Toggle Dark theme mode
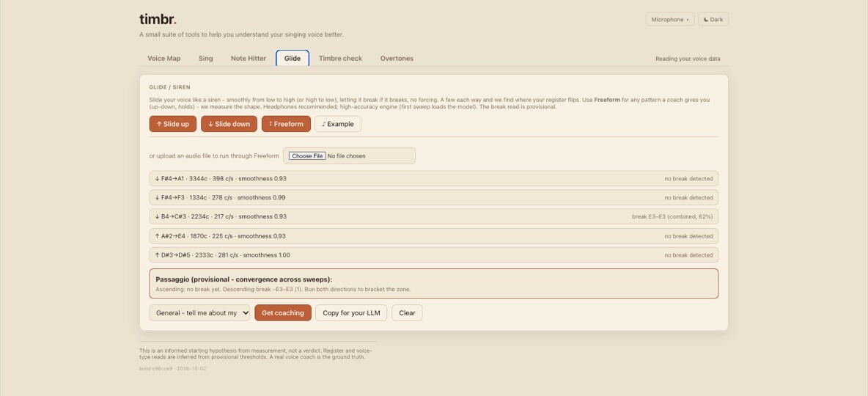The height and width of the screenshot is (396, 868). [713, 19]
